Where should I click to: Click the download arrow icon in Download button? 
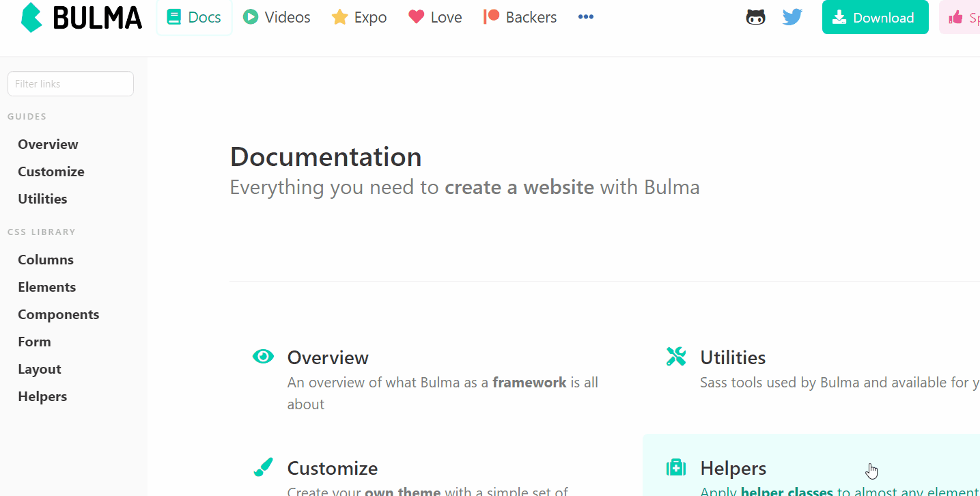(x=839, y=17)
